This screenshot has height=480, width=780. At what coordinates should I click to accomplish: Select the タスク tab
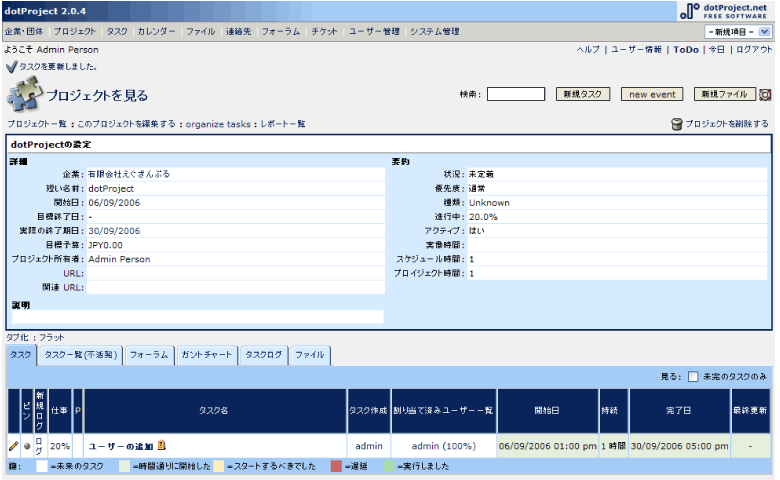pos(21,355)
